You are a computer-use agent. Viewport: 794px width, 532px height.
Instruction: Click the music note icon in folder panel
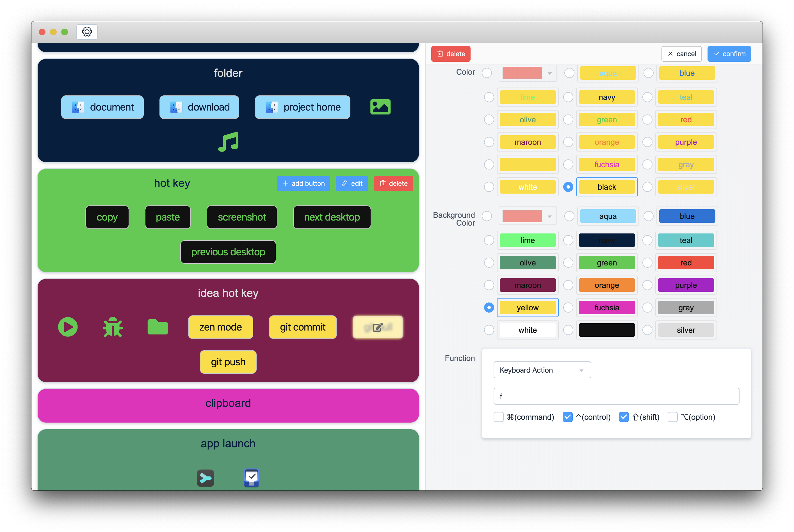click(x=228, y=141)
